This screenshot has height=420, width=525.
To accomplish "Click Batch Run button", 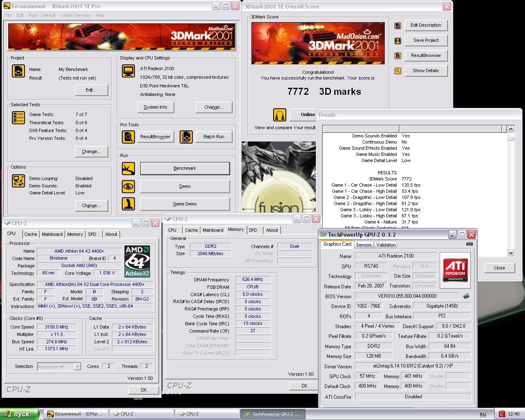I will [214, 137].
